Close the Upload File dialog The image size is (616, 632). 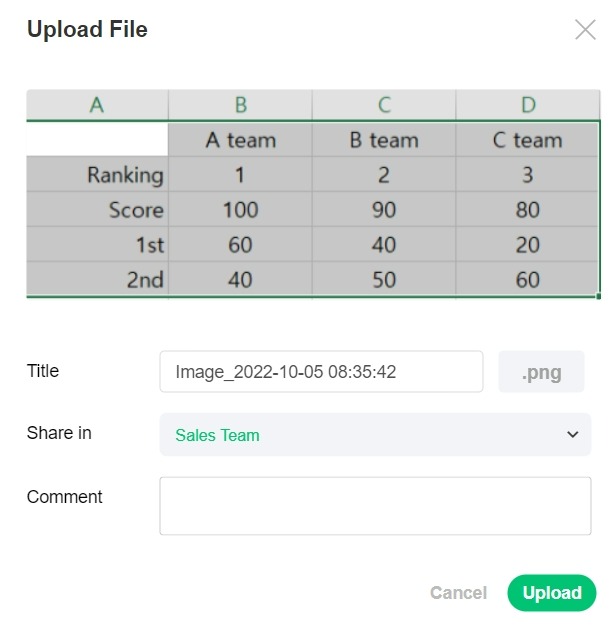click(x=585, y=30)
